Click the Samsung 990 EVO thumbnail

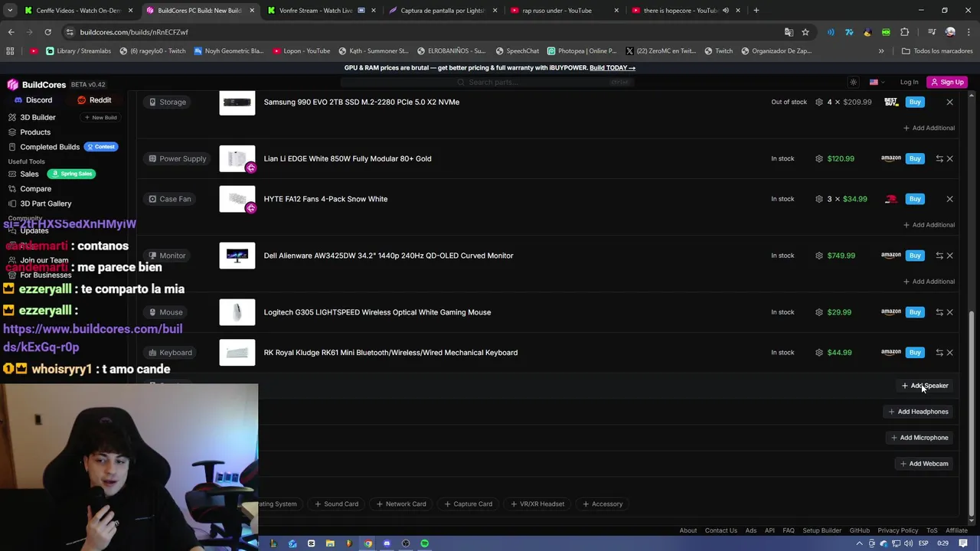pos(237,102)
